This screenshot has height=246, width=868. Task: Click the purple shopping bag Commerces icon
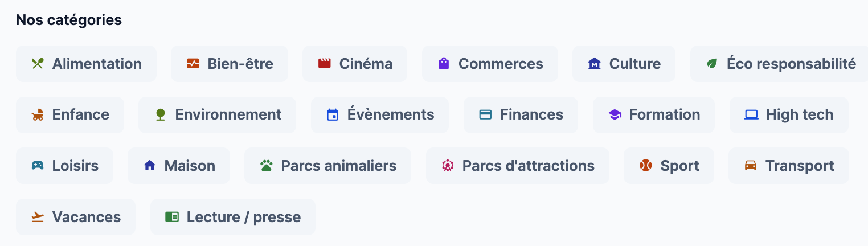tap(444, 64)
